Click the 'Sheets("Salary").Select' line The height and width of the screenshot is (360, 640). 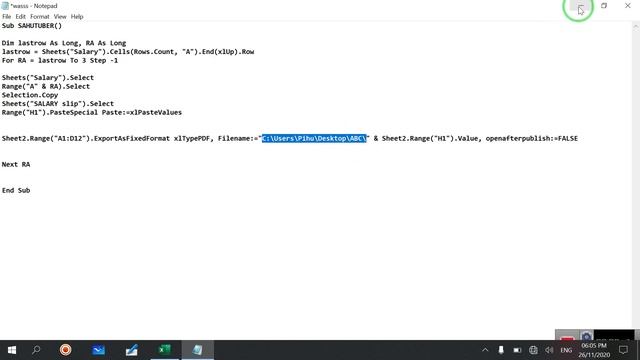(x=48, y=78)
